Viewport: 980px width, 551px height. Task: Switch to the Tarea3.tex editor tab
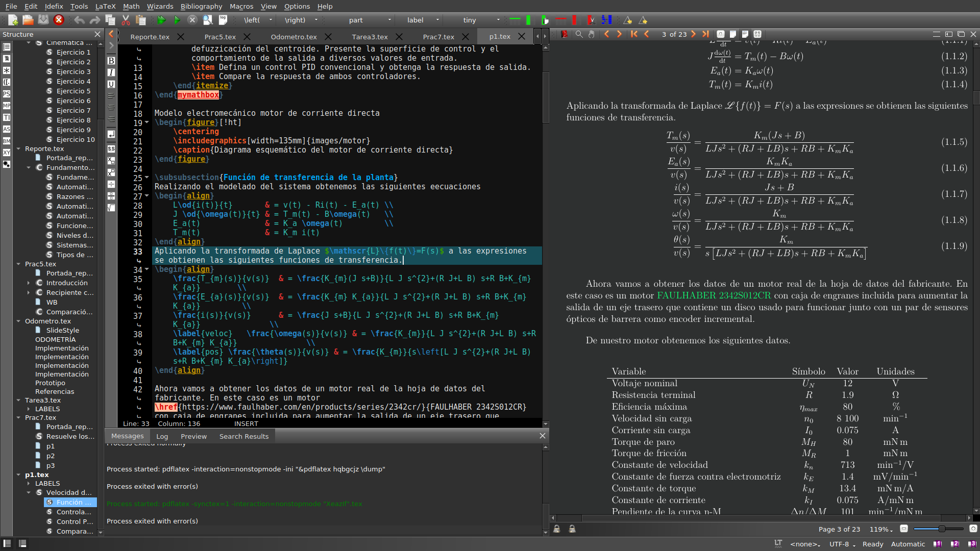pos(370,37)
